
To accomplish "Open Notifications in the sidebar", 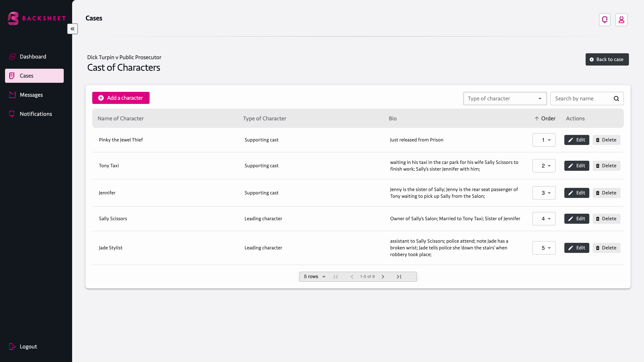I will point(36,114).
